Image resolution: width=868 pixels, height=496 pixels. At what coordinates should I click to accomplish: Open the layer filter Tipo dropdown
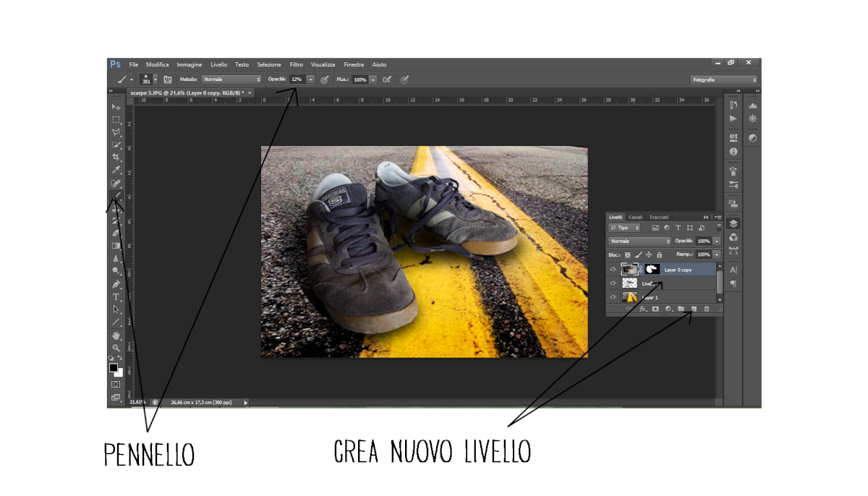pyautogui.click(x=625, y=228)
